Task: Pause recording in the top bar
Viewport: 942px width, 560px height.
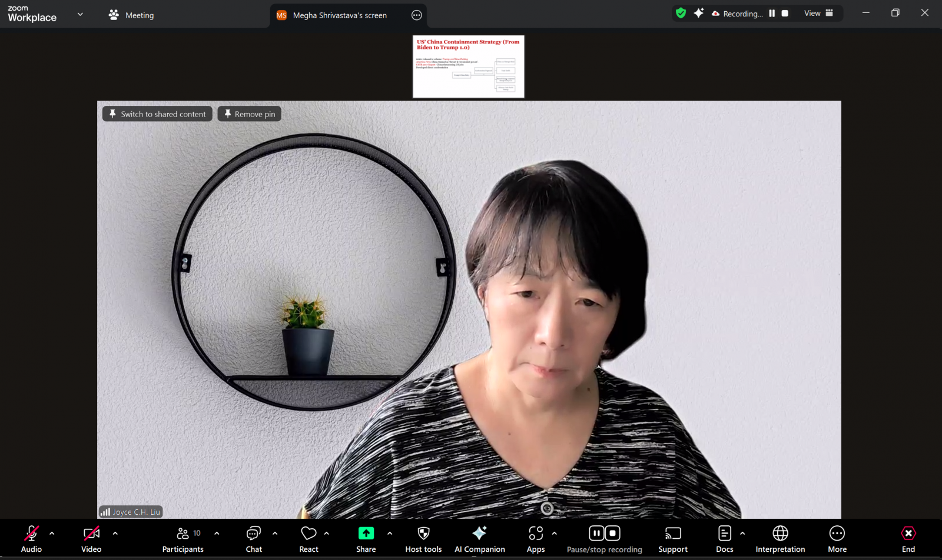Action: (x=772, y=14)
